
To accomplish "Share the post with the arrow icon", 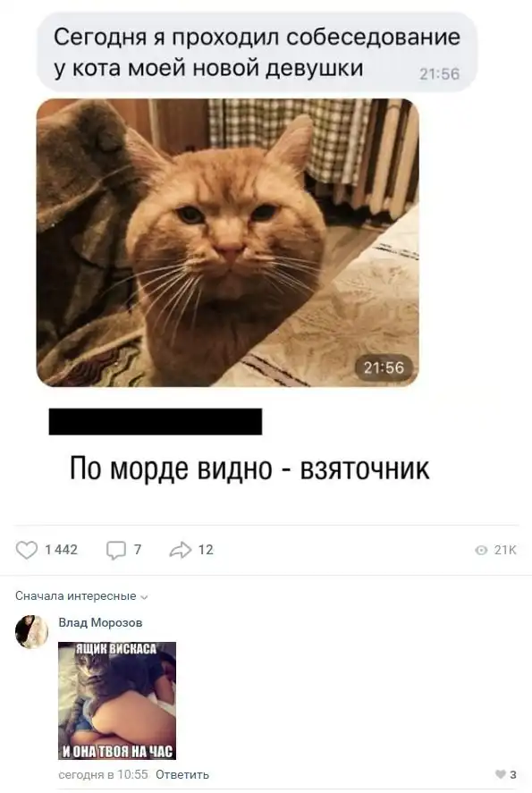I will (x=181, y=550).
